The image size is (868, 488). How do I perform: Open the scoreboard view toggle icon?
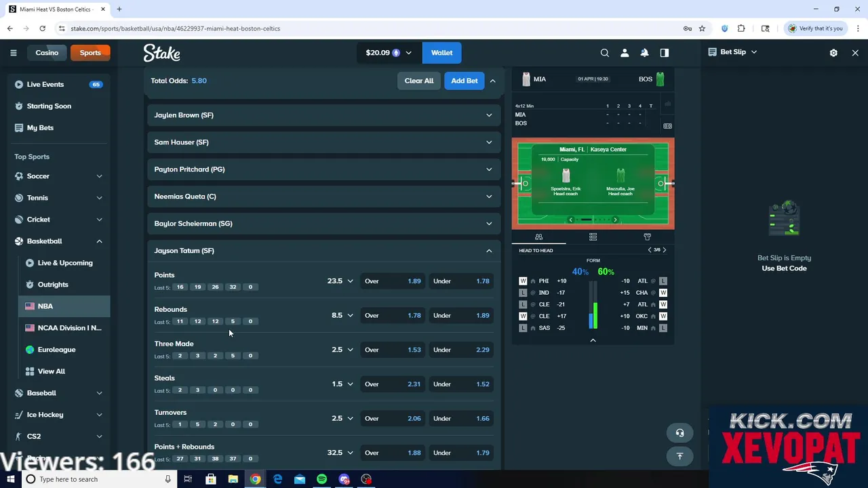(x=667, y=126)
